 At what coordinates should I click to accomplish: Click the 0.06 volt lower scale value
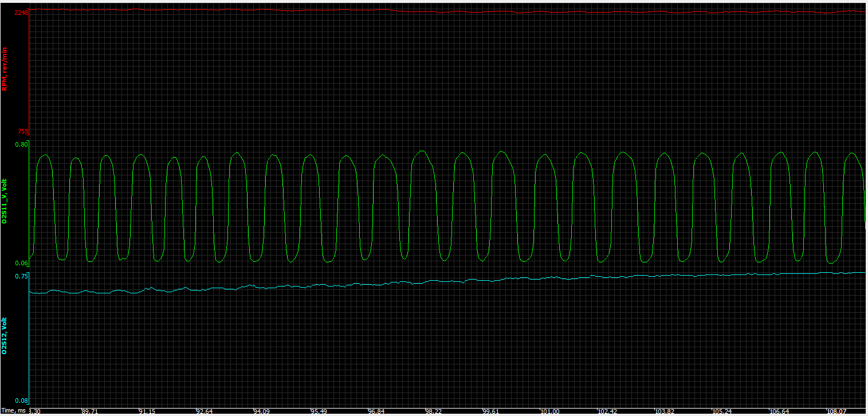21,264
